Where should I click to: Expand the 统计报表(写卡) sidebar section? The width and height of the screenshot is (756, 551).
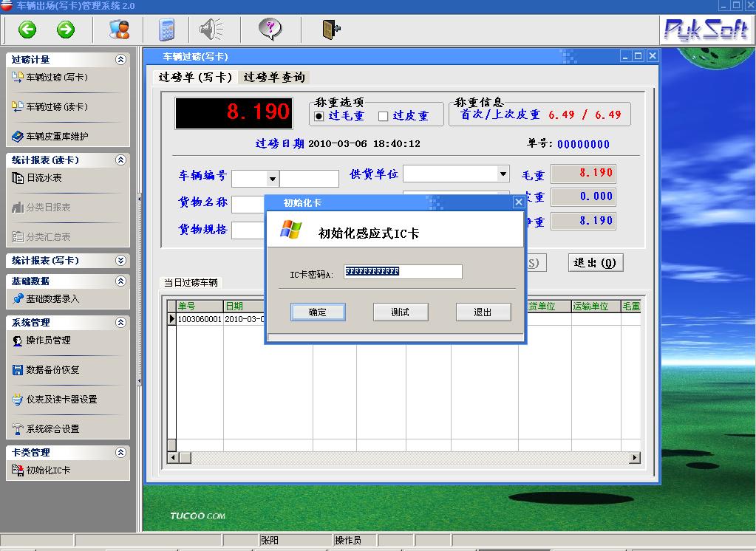point(121,261)
